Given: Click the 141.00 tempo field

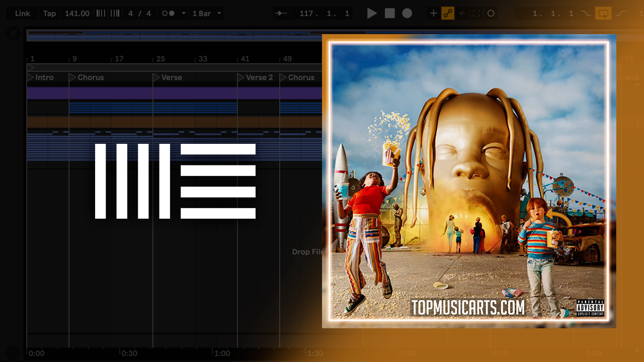Looking at the screenshot, I should point(77,14).
